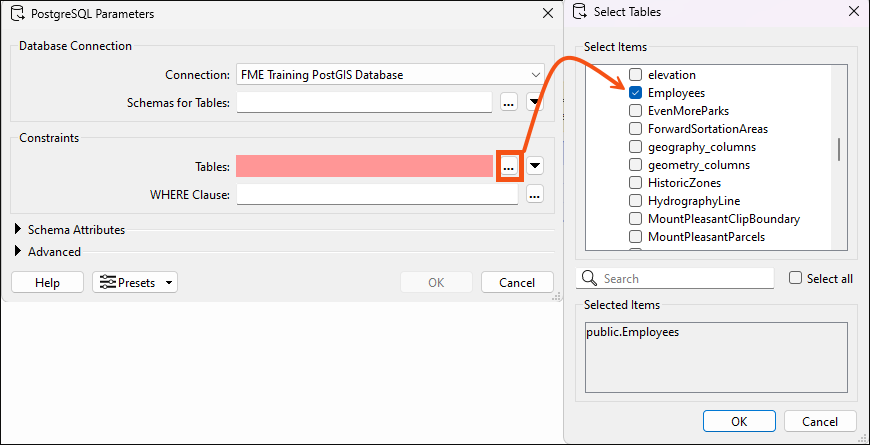
Task: Open the Connection dropdown list
Action: 390,74
